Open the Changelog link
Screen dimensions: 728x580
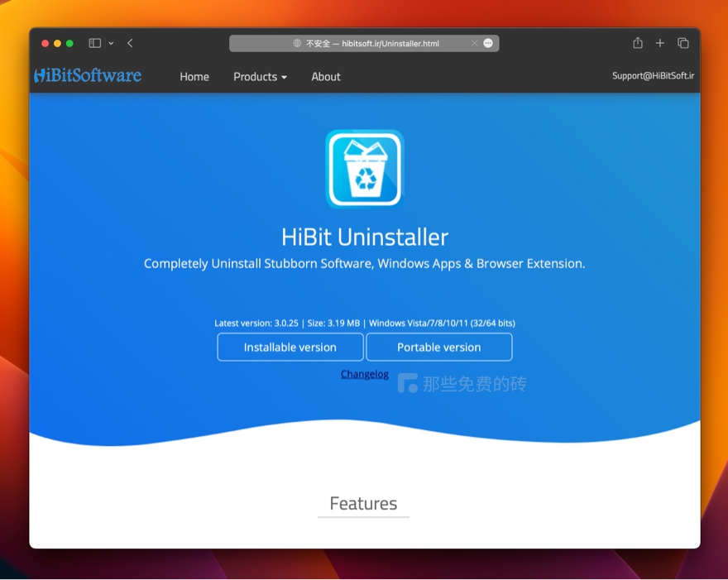click(365, 374)
